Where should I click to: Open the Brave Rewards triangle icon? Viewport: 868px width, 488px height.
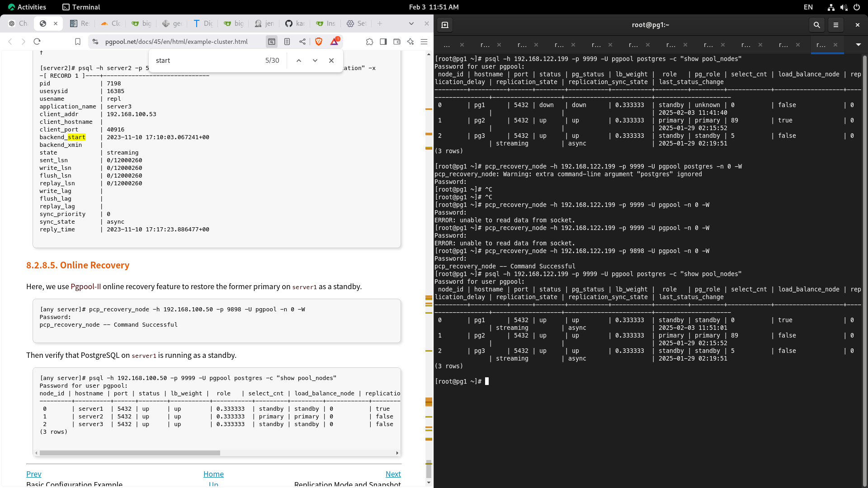coord(335,42)
